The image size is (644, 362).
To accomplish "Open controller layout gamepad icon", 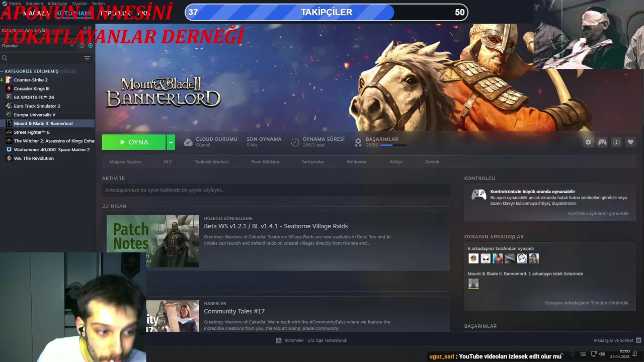I will (x=602, y=142).
